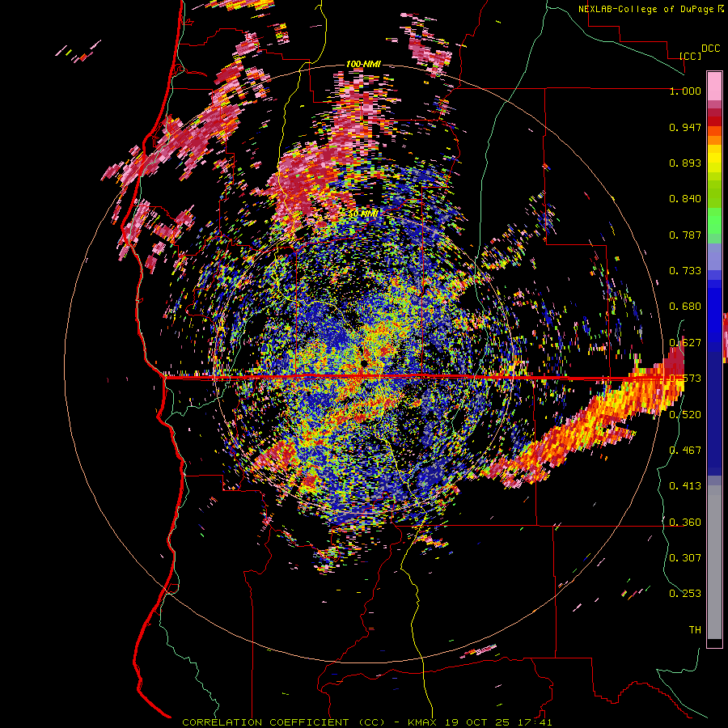Viewport: 728px width, 728px height.
Task: Click the 0.253 scale value
Action: [685, 594]
